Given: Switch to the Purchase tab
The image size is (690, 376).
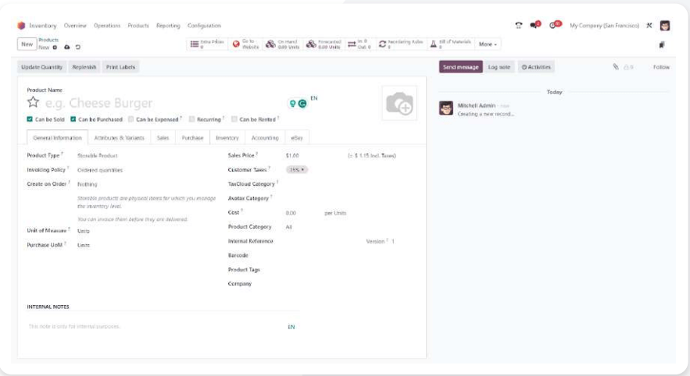Looking at the screenshot, I should tap(192, 138).
